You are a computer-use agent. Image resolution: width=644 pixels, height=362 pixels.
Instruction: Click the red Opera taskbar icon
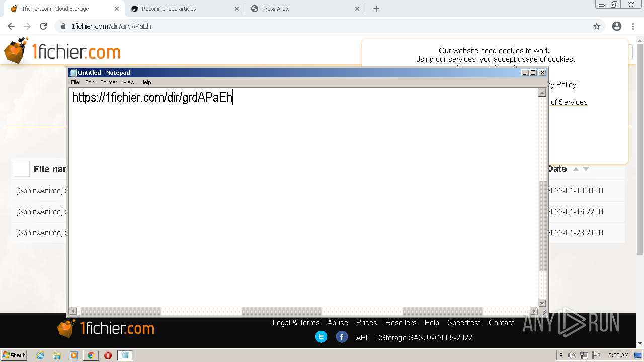[x=108, y=355]
